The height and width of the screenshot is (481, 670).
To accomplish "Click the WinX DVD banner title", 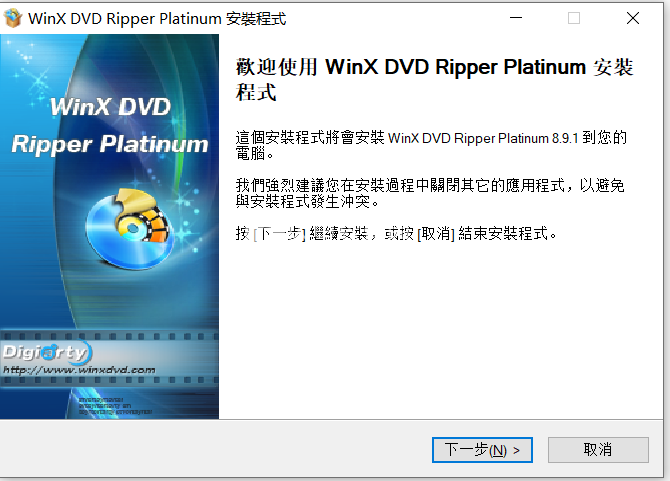I will [110, 106].
